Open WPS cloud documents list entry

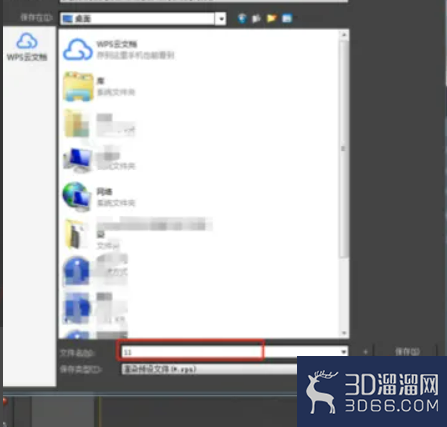pos(118,49)
